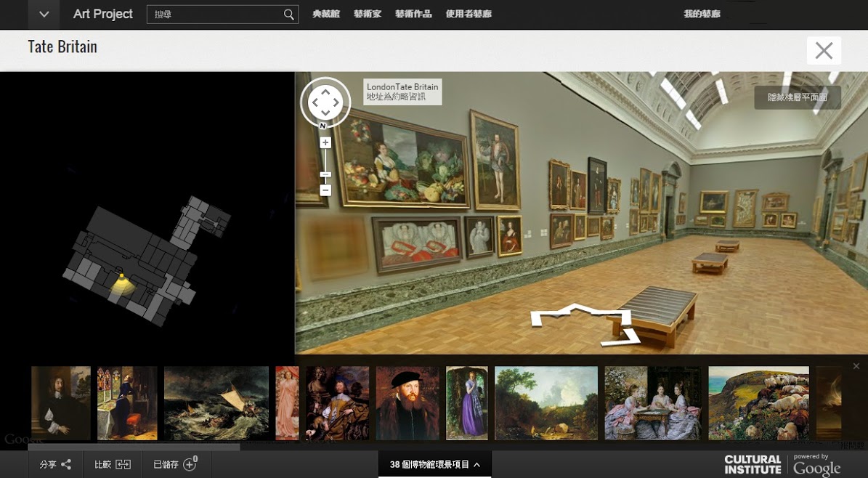Image resolution: width=868 pixels, height=478 pixels.
Task: Hide floor plan with 隱藏樓層平面圖 button
Action: click(798, 97)
